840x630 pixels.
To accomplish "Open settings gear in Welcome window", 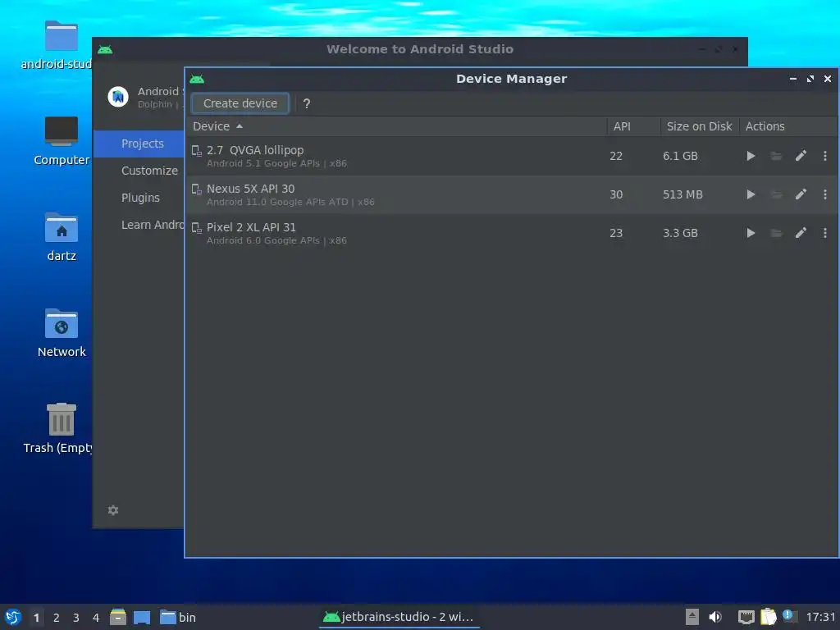I will (x=113, y=510).
